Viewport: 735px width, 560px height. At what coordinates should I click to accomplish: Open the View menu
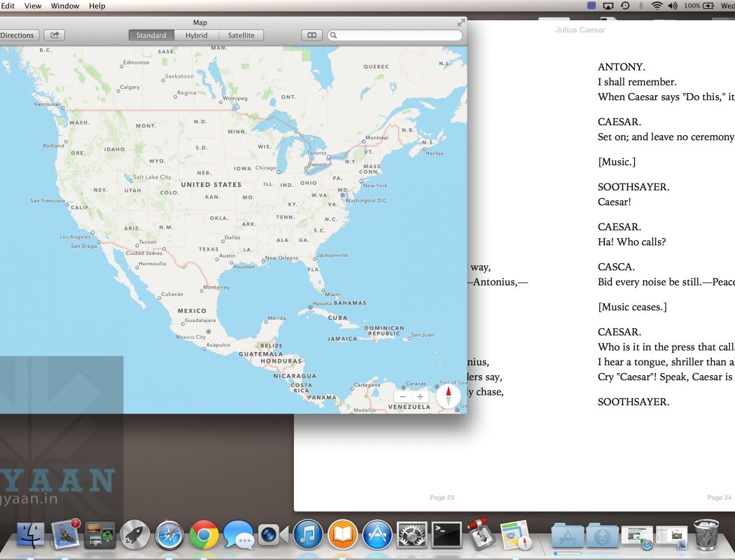click(x=33, y=6)
